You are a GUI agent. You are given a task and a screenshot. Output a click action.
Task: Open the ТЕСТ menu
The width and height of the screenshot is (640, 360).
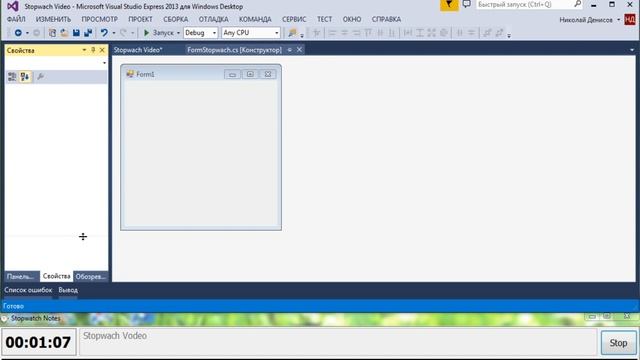click(324, 19)
